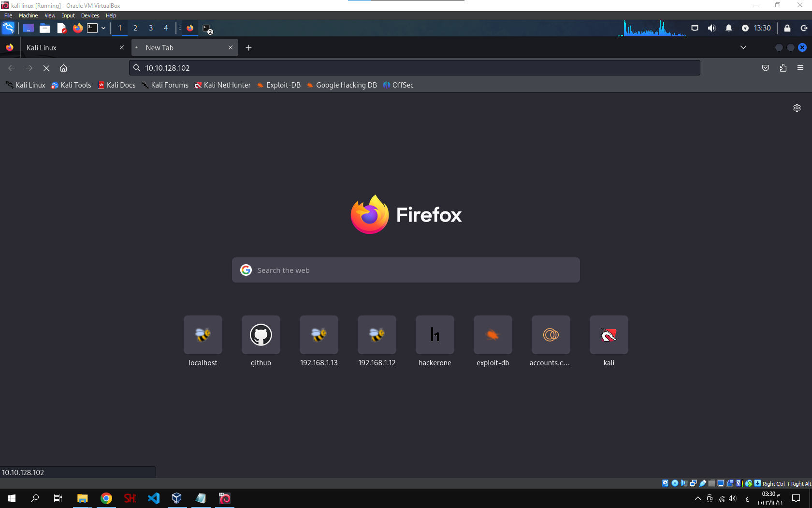Close the New Tab tab

(231, 47)
